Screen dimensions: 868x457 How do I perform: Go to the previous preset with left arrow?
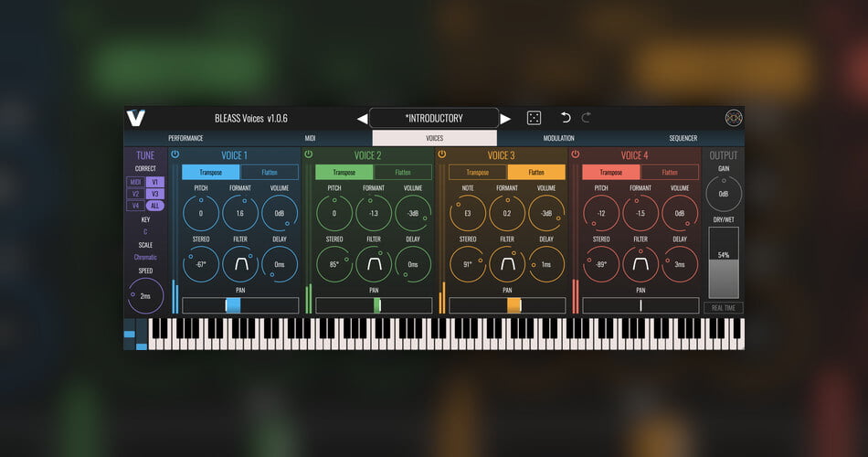(x=362, y=119)
